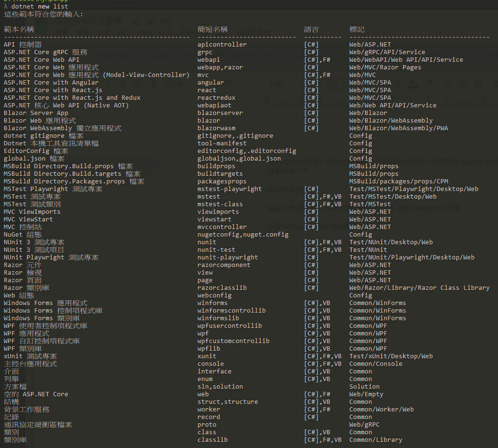Select the 'interface' short name
This screenshot has height=448, width=498.
[215, 372]
